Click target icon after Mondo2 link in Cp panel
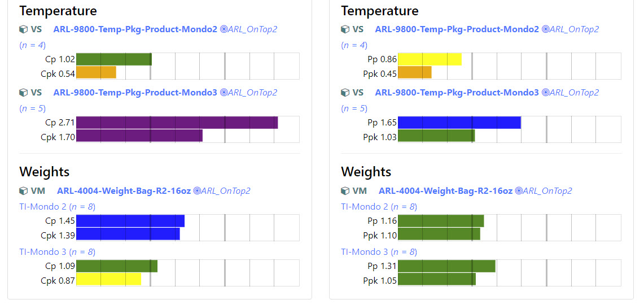The height and width of the screenshot is (304, 644). (224, 29)
